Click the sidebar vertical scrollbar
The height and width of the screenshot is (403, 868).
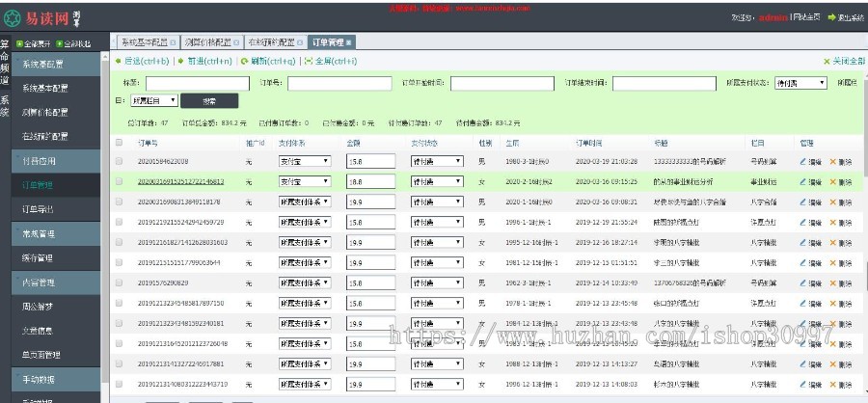105,222
